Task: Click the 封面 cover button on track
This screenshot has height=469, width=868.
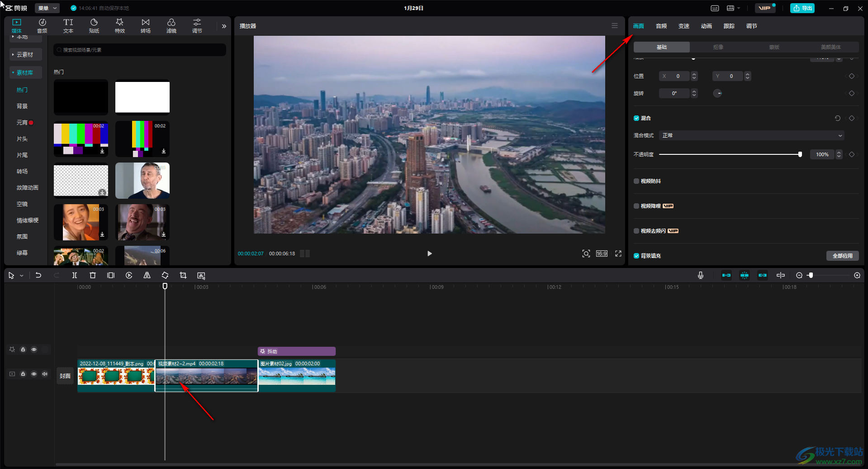Action: pyautogui.click(x=65, y=376)
